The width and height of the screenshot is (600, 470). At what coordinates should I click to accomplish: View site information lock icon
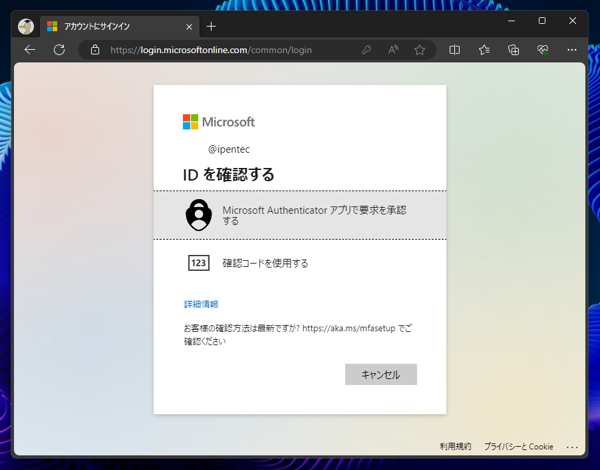coord(95,50)
